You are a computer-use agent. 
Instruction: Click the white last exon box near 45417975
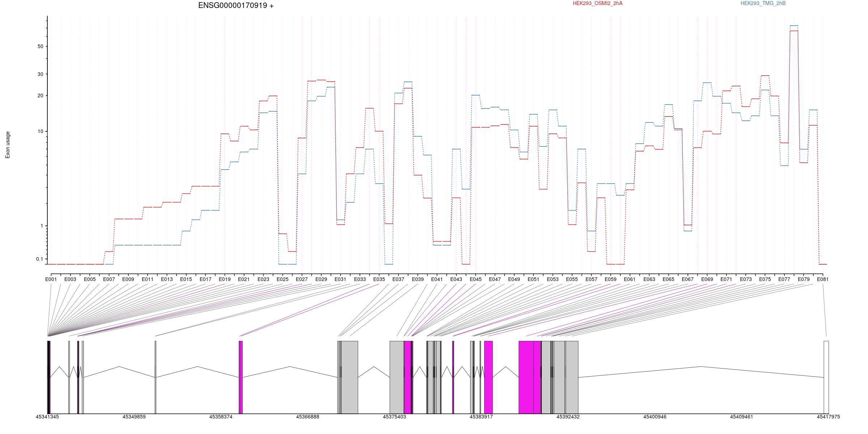coord(826,377)
